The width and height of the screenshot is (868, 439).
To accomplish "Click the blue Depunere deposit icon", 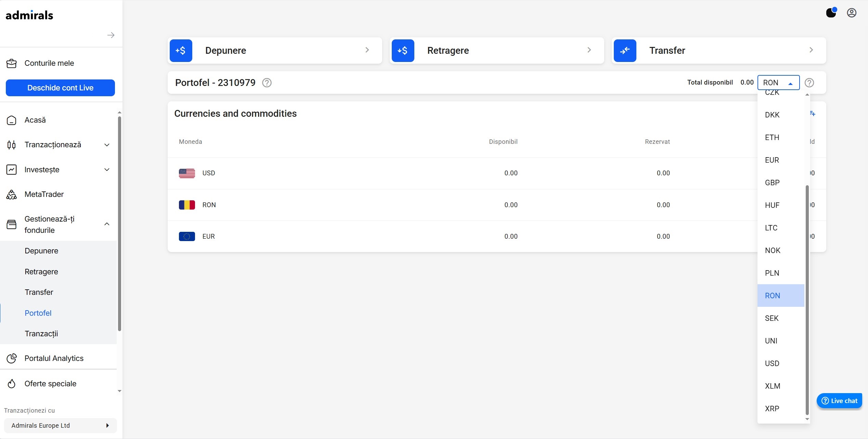I will pos(181,51).
